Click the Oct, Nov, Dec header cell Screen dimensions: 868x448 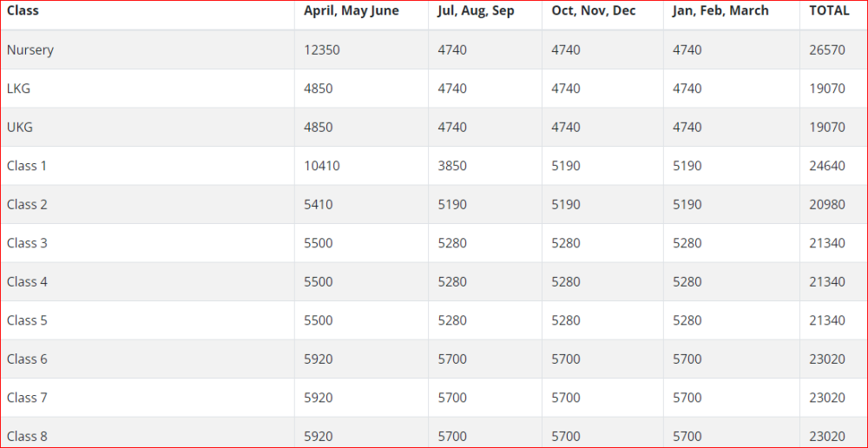click(x=594, y=11)
